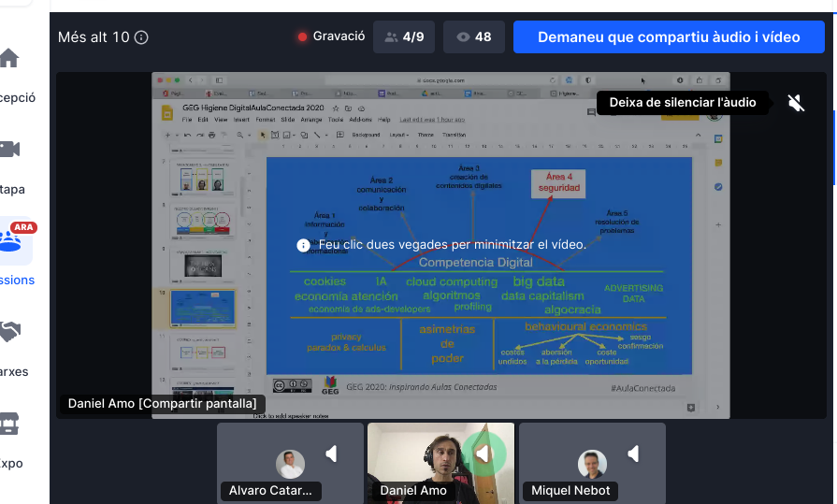Click Demaneu que compartiu àudio i vídeo
The height and width of the screenshot is (504, 837).
(x=669, y=36)
